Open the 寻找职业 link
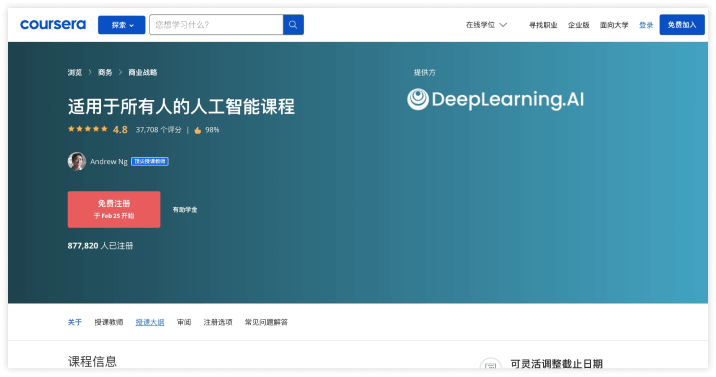Viewport: 716px width, 377px height. [x=543, y=25]
